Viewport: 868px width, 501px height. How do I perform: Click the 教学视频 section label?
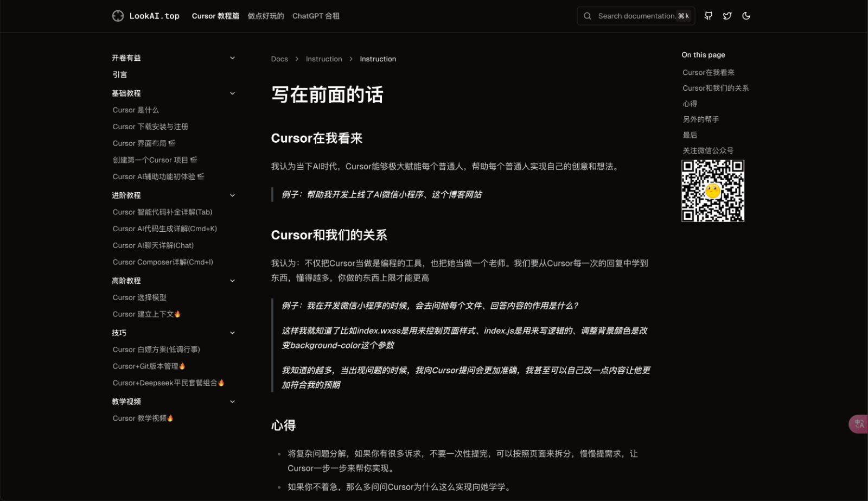[126, 402]
